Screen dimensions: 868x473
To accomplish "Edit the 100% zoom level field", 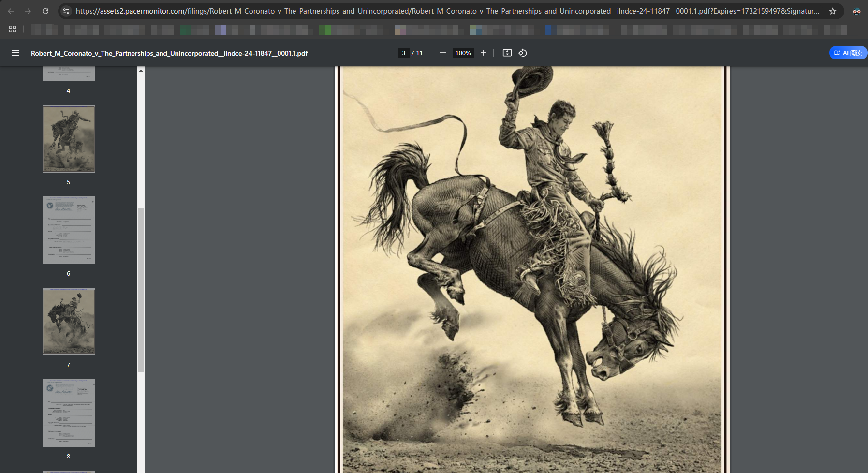I will (463, 53).
